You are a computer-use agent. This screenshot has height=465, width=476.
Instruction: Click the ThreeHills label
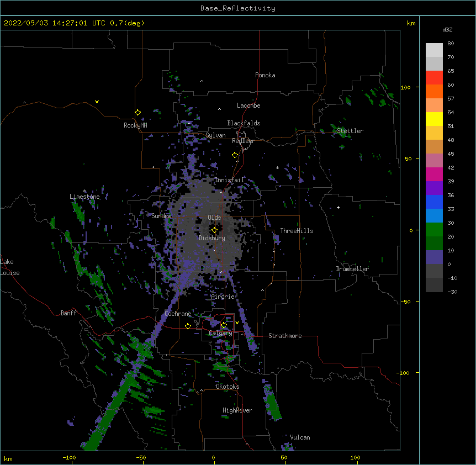click(297, 231)
